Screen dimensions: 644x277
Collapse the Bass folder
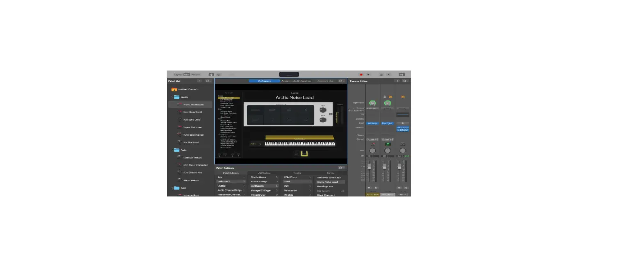click(x=172, y=188)
